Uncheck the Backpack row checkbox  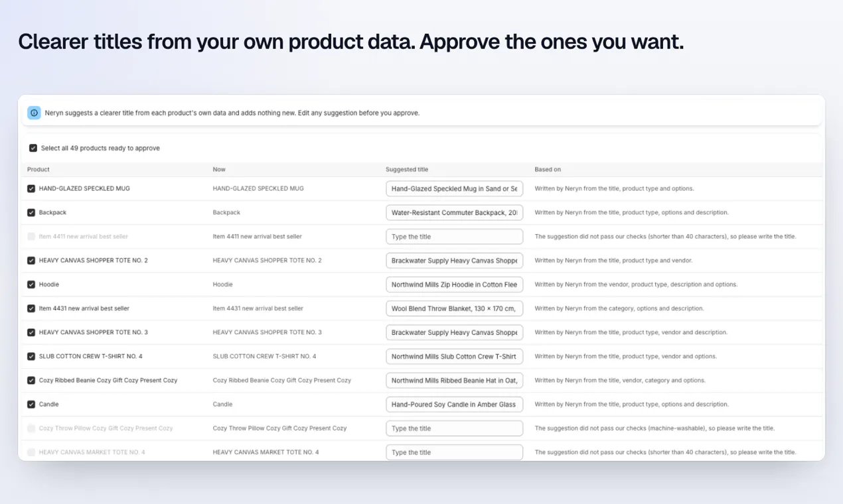tap(31, 213)
